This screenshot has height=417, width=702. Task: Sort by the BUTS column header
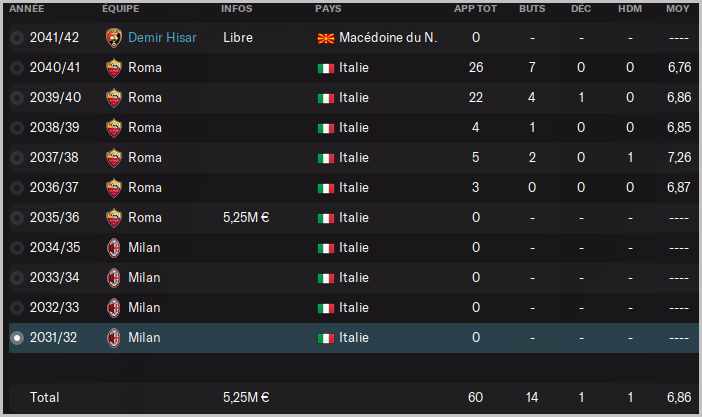pos(532,8)
